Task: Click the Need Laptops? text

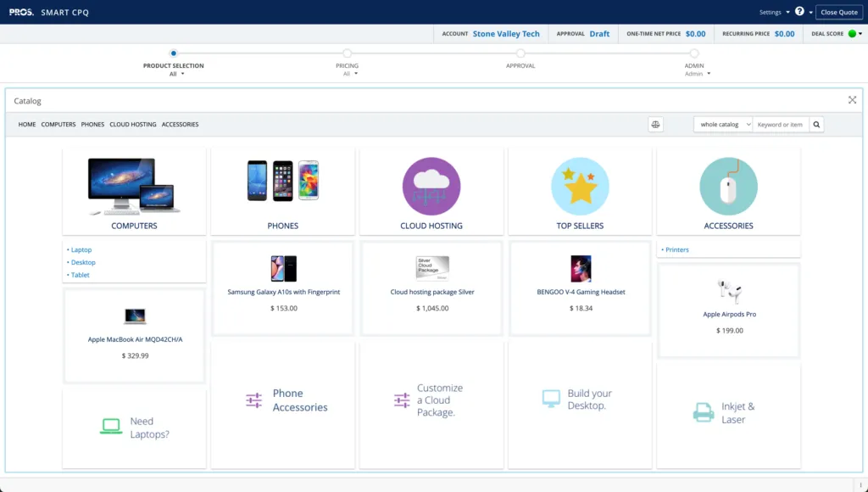Action: click(x=149, y=428)
